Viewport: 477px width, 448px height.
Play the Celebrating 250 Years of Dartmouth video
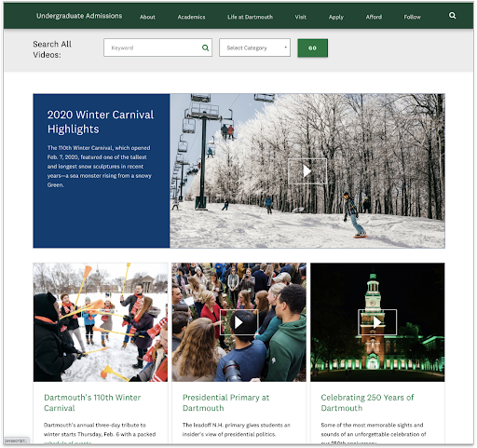(x=377, y=322)
